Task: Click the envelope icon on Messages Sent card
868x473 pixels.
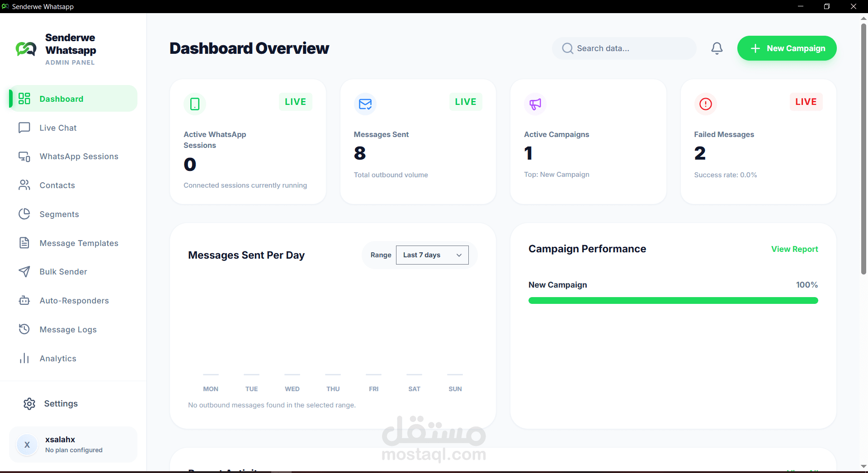Action: [x=365, y=104]
